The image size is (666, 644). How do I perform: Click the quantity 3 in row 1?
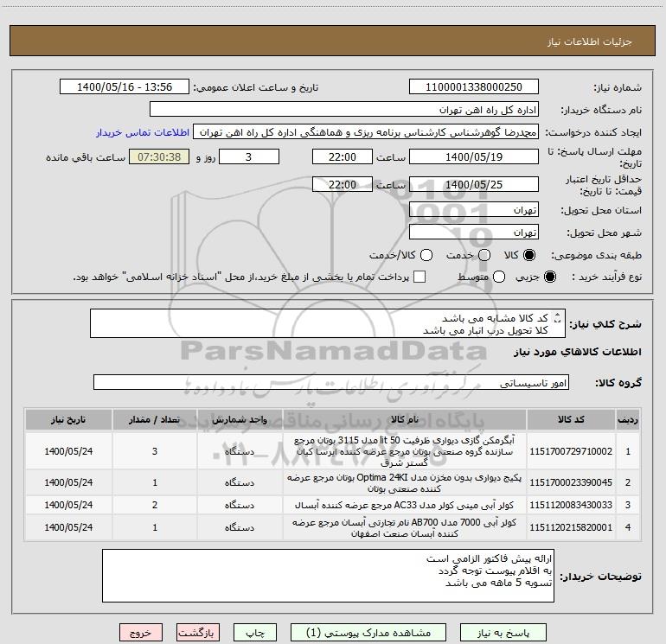click(x=155, y=451)
